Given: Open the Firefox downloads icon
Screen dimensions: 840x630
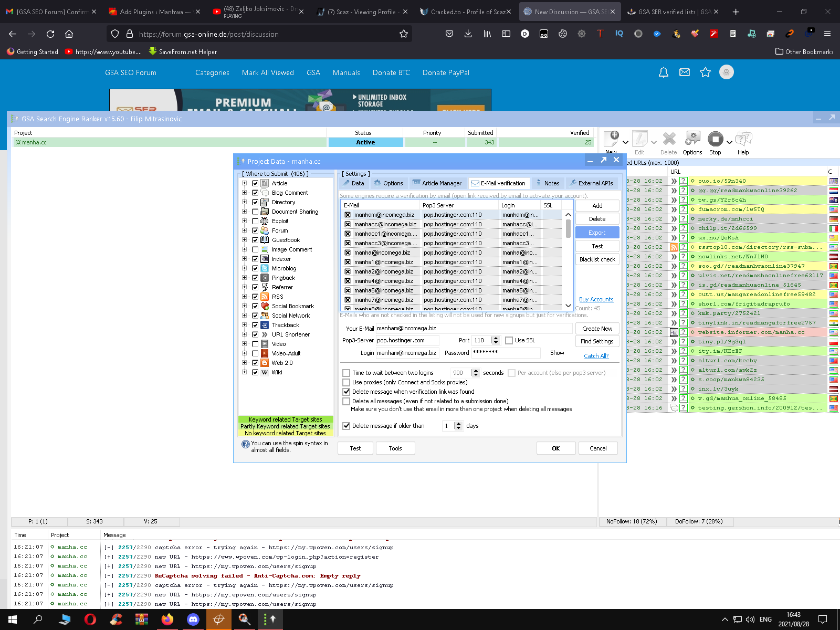Looking at the screenshot, I should pyautogui.click(x=468, y=34).
